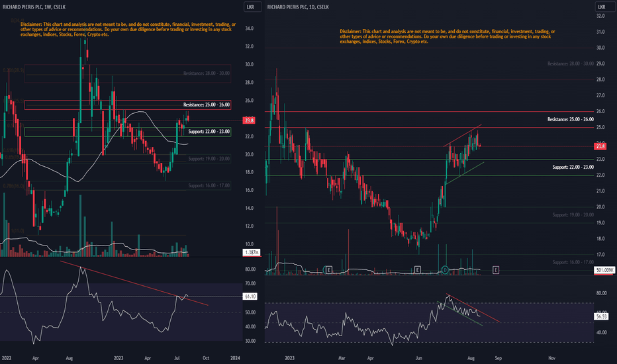Click the Aug label on weekly time axis
The image size is (617, 364).
click(x=70, y=358)
